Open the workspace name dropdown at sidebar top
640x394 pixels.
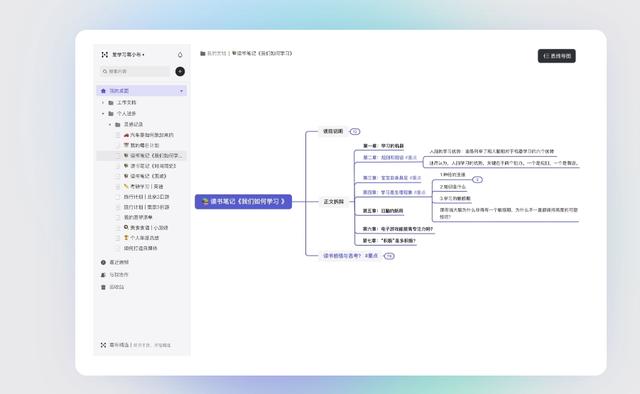coord(128,54)
